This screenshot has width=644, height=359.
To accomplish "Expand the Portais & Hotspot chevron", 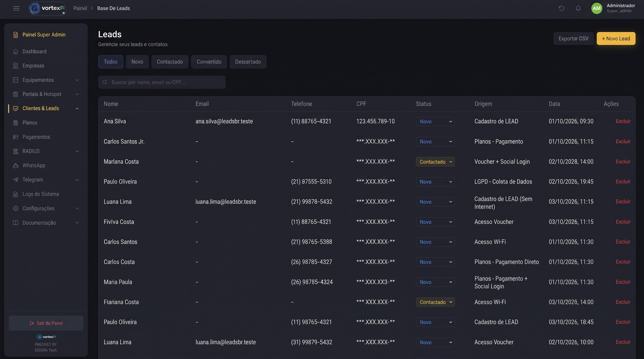I will pyautogui.click(x=77, y=94).
